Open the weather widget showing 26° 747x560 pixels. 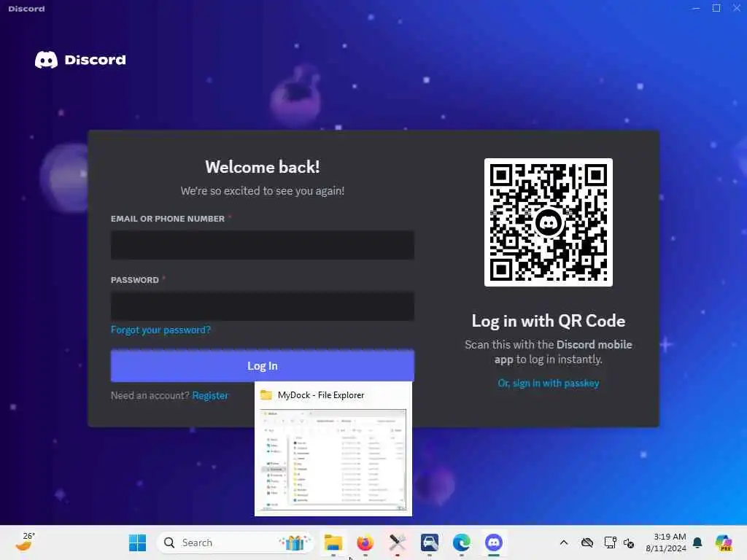(x=26, y=542)
